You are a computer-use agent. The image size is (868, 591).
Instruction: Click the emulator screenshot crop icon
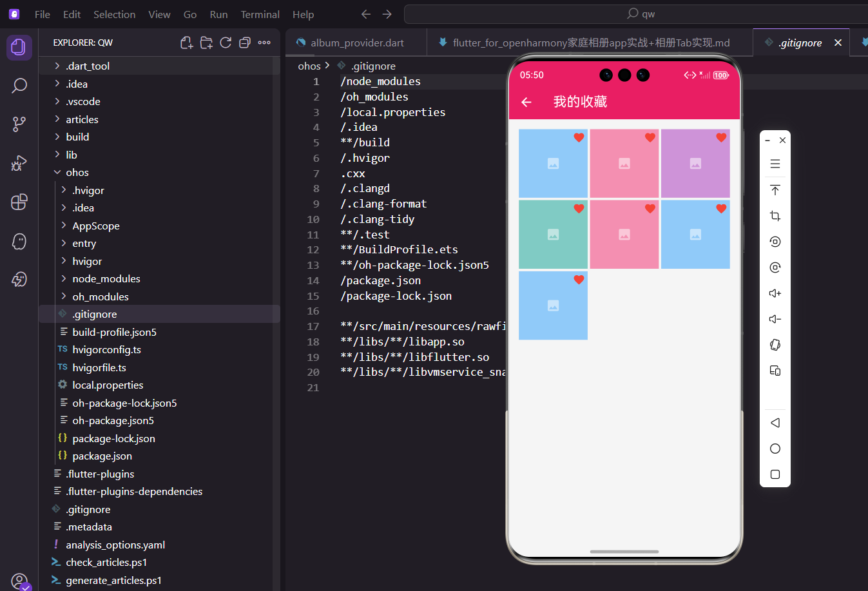(x=775, y=216)
